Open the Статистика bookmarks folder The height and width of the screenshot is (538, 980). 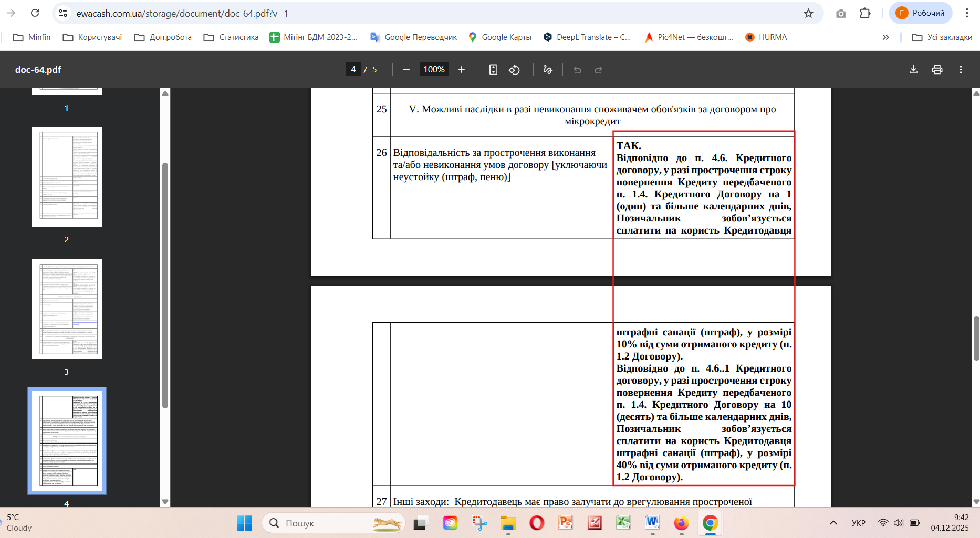click(232, 37)
